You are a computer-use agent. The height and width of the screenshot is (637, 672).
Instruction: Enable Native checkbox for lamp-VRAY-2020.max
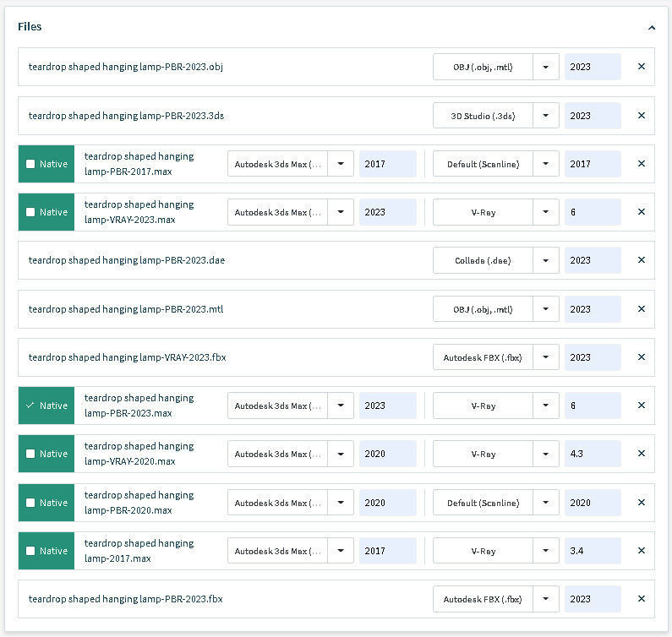[x=30, y=454]
